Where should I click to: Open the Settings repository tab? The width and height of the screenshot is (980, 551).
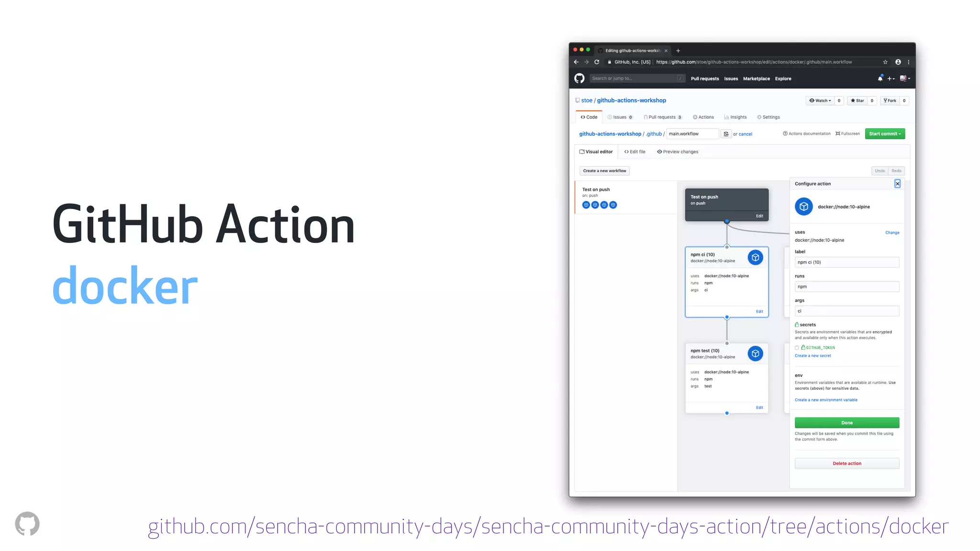coord(768,117)
